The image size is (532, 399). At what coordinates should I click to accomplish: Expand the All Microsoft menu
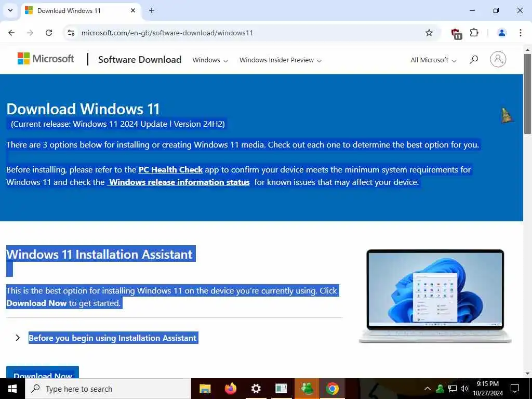pos(433,60)
